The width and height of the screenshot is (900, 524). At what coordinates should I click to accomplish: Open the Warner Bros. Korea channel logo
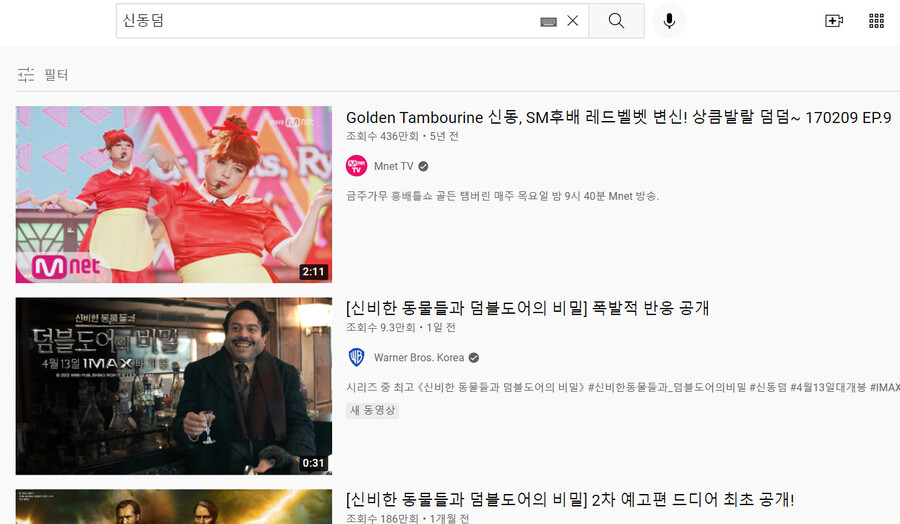[x=356, y=357]
